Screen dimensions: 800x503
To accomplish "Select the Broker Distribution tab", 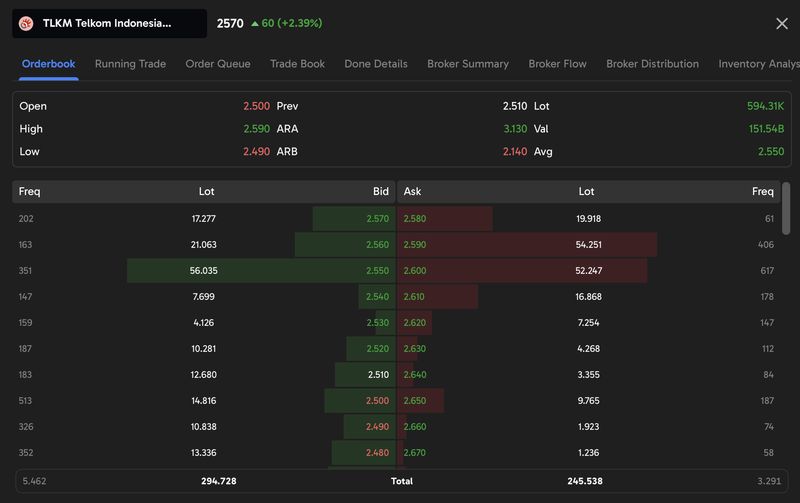I will coord(653,64).
